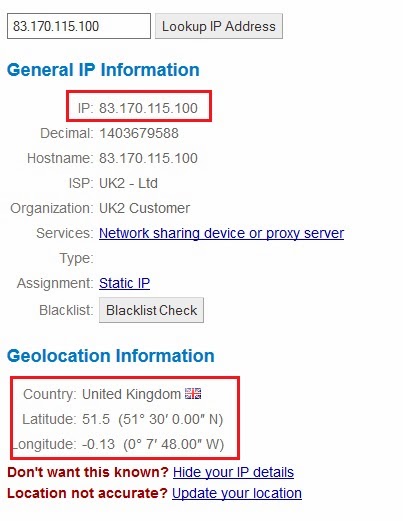Click the ISP value UK2 - Ltd
Image resolution: width=403 pixels, height=521 pixels.
pyautogui.click(x=128, y=183)
